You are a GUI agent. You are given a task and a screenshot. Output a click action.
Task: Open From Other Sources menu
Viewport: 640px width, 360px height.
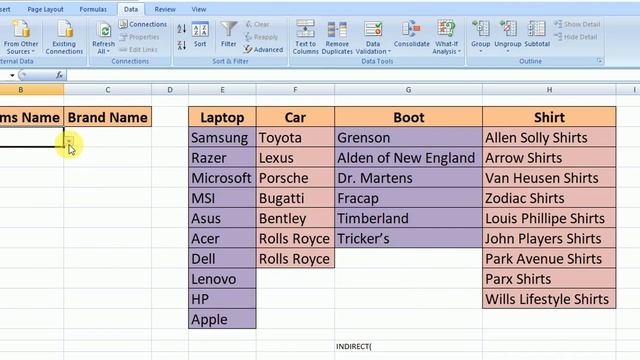click(20, 37)
